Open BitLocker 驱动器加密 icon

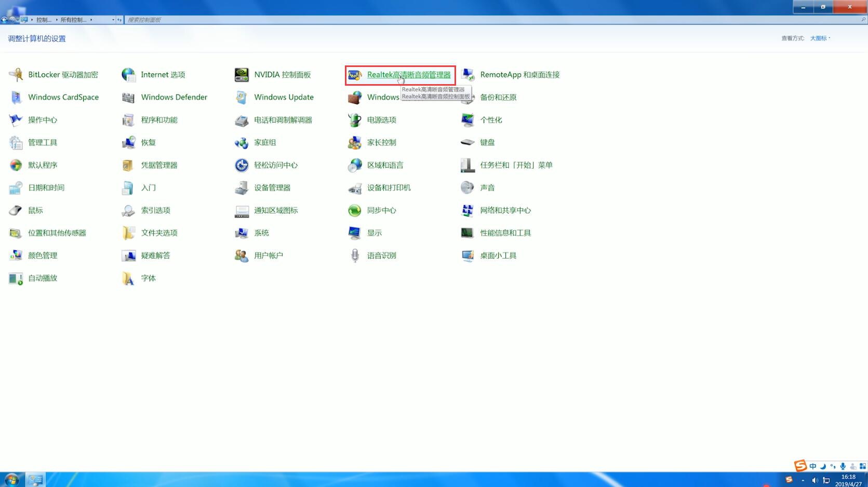pos(16,75)
